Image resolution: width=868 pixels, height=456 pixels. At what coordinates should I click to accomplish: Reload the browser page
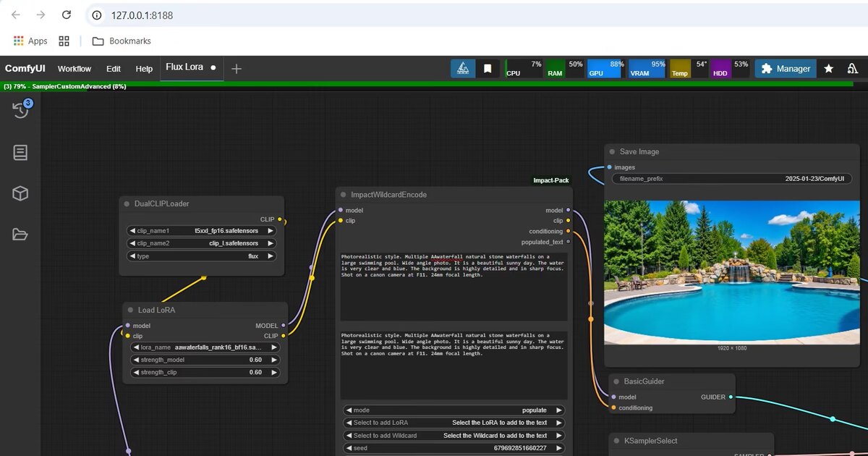click(66, 15)
